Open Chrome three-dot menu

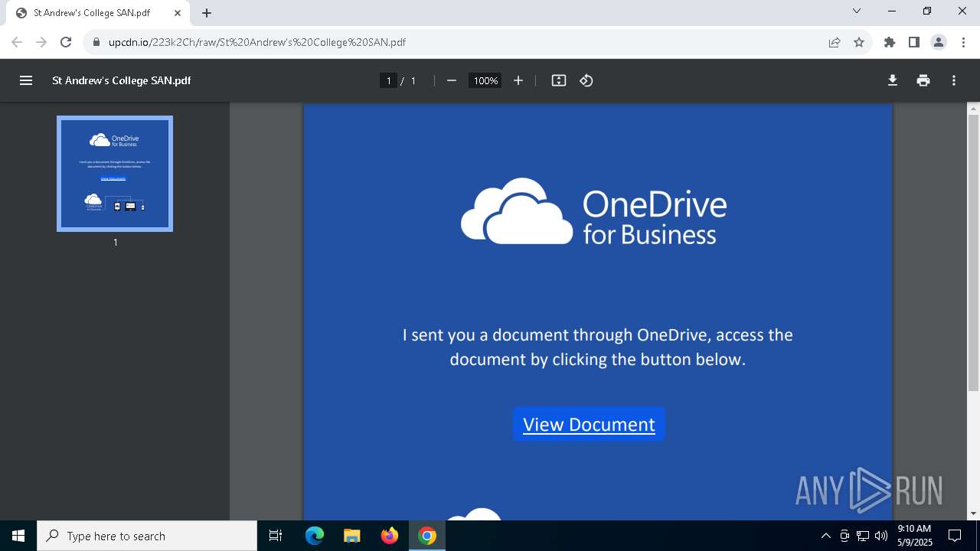point(963,42)
